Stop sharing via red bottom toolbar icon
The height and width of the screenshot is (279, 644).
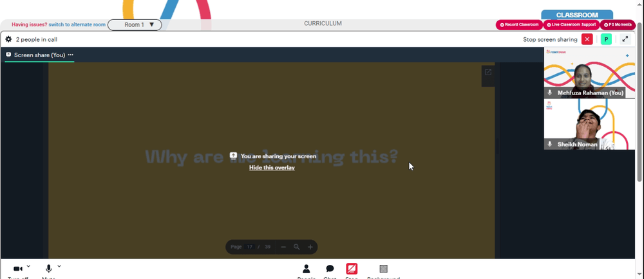[x=352, y=269]
